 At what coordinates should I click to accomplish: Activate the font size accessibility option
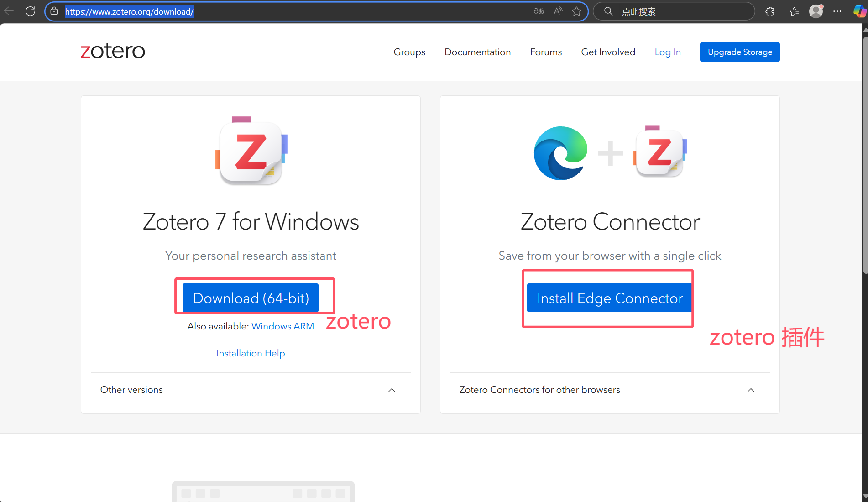pyautogui.click(x=539, y=11)
